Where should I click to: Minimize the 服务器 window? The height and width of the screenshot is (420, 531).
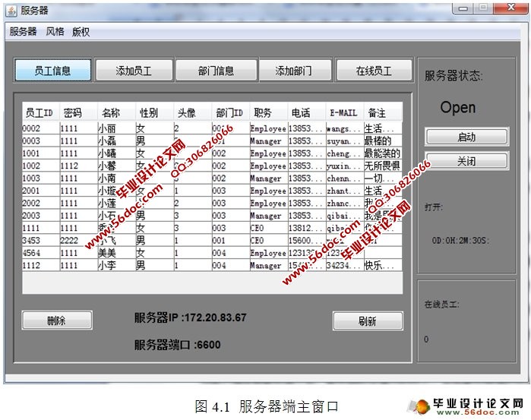pos(463,8)
